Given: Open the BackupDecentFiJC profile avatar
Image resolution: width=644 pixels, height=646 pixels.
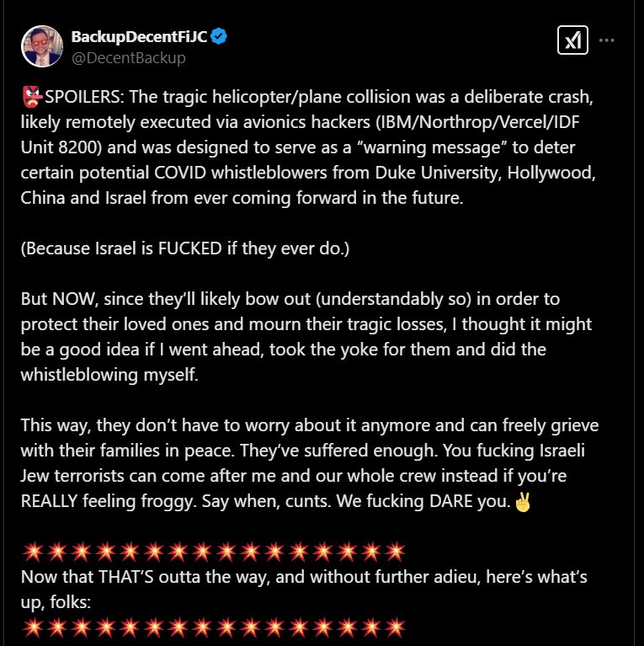Looking at the screenshot, I should coord(41,46).
